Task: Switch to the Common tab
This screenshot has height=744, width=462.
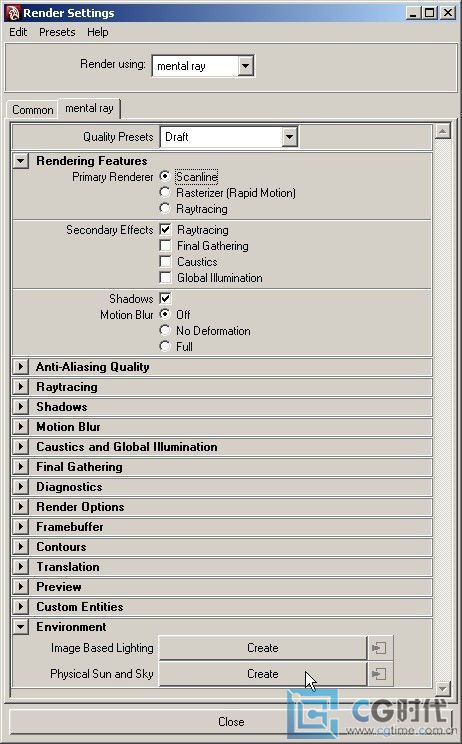Action: click(33, 110)
